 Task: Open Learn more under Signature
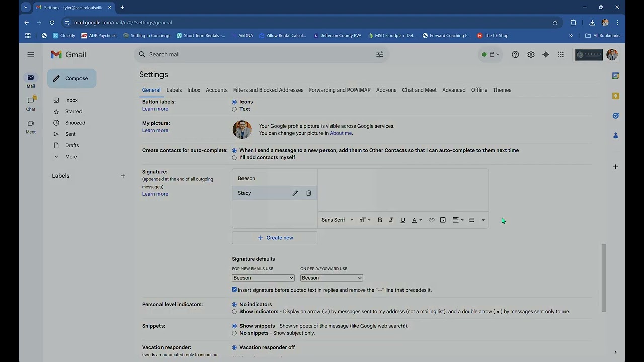tap(155, 194)
